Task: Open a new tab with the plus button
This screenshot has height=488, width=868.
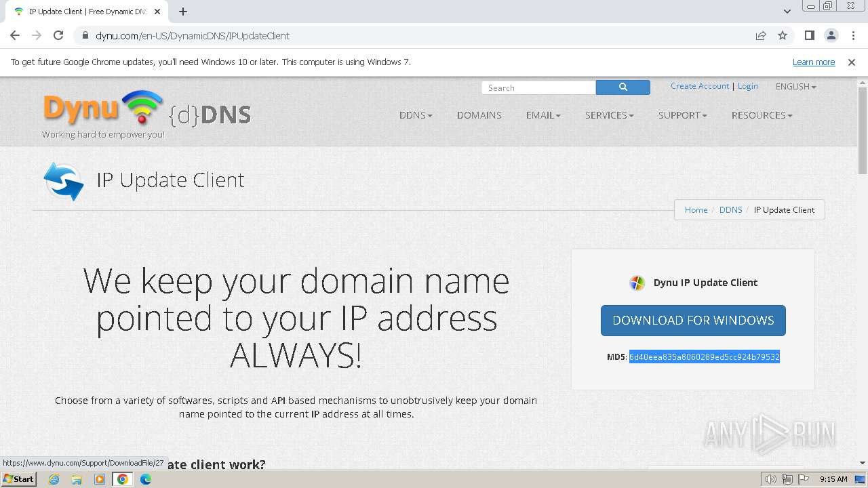Action: (x=183, y=12)
